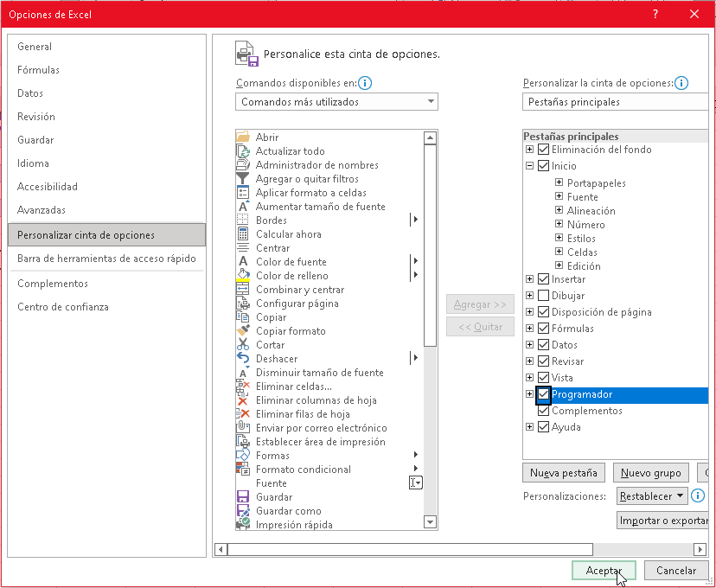
Task: Disable the Eliminación del fondo tab
Action: click(x=543, y=149)
